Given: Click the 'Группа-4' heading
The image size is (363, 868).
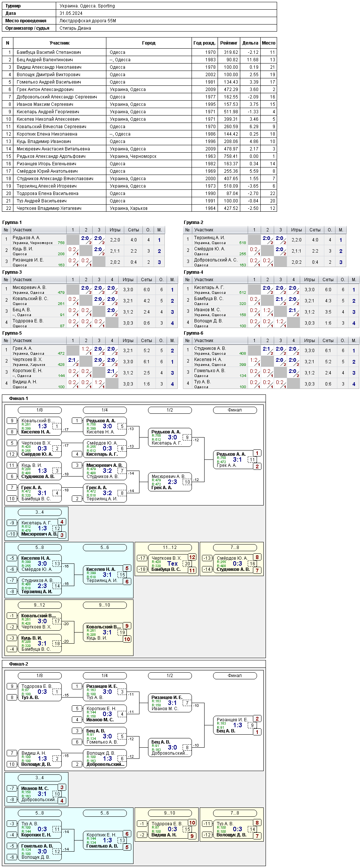Looking at the screenshot, I should [x=193, y=272].
